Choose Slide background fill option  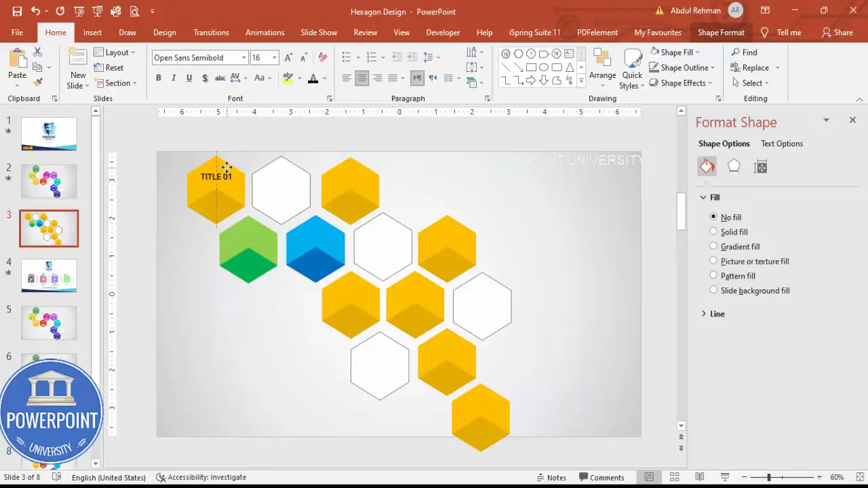(x=713, y=290)
